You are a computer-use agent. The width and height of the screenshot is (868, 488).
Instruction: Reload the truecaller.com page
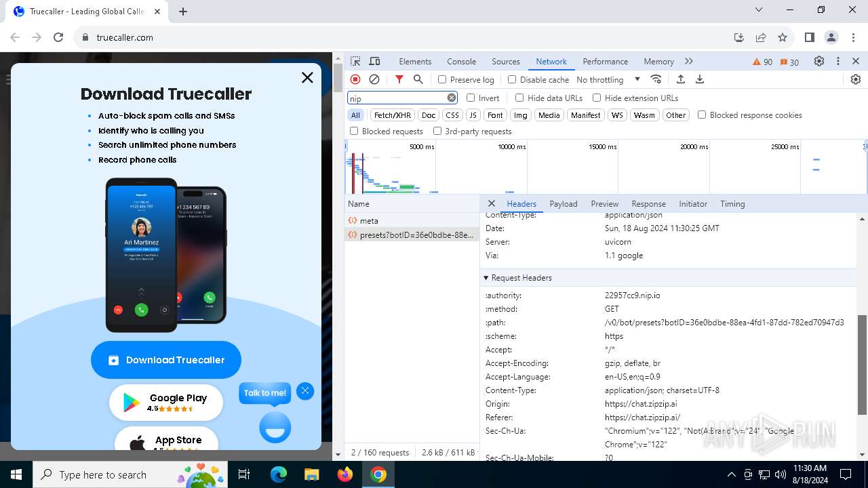58,37
